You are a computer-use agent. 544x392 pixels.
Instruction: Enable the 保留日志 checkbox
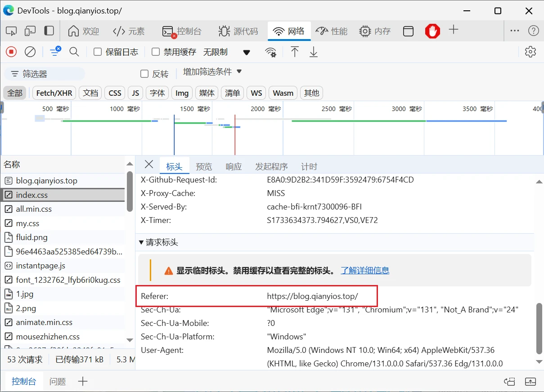[98, 52]
